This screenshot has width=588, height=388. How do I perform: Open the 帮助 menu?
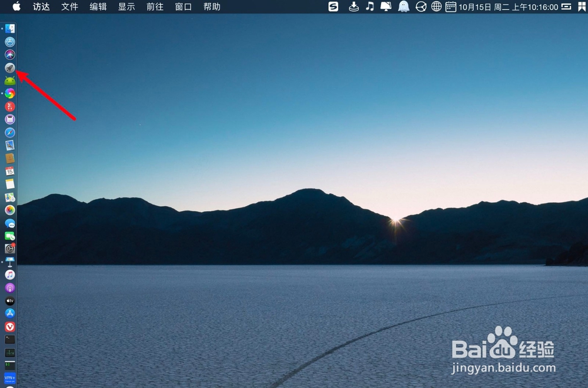tap(212, 6)
